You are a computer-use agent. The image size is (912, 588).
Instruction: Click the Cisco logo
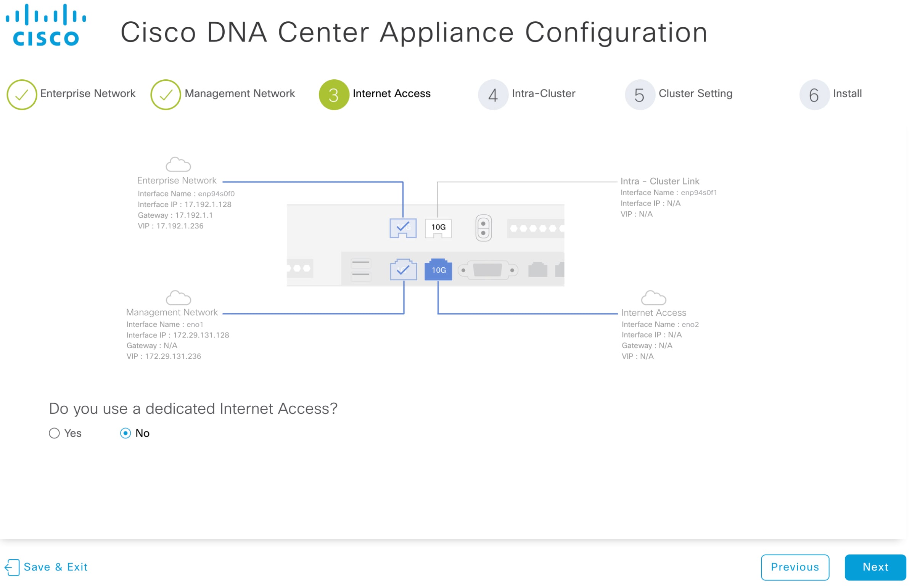coord(46,25)
